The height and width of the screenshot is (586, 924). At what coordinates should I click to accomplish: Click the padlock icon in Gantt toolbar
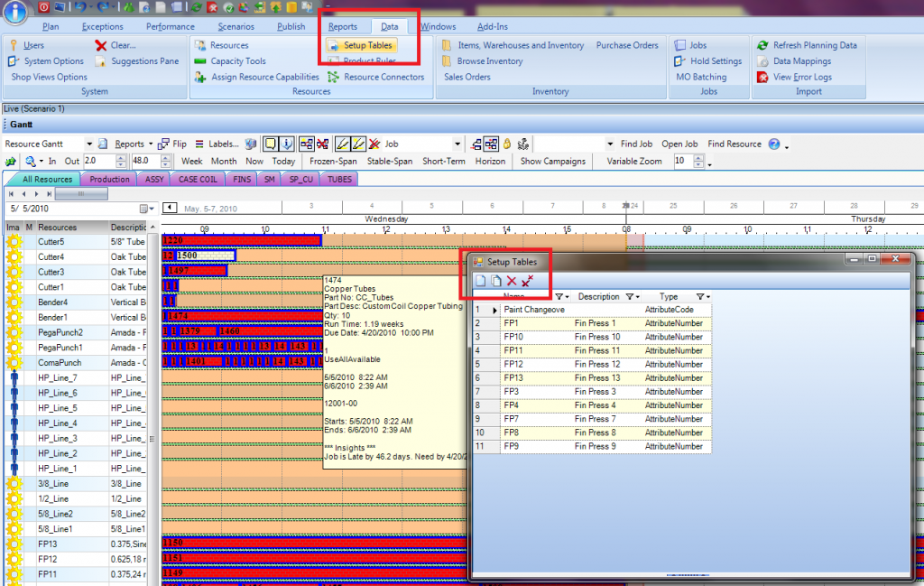coord(506,144)
